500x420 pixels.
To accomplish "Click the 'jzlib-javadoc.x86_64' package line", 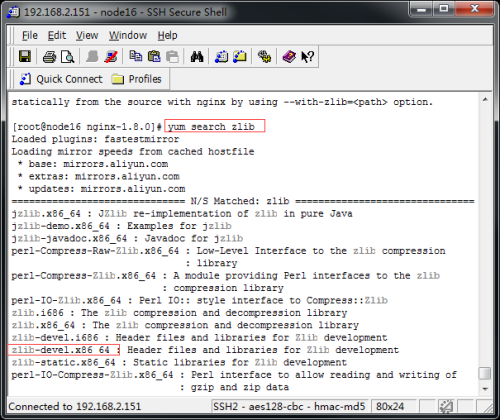I will coord(127,238).
